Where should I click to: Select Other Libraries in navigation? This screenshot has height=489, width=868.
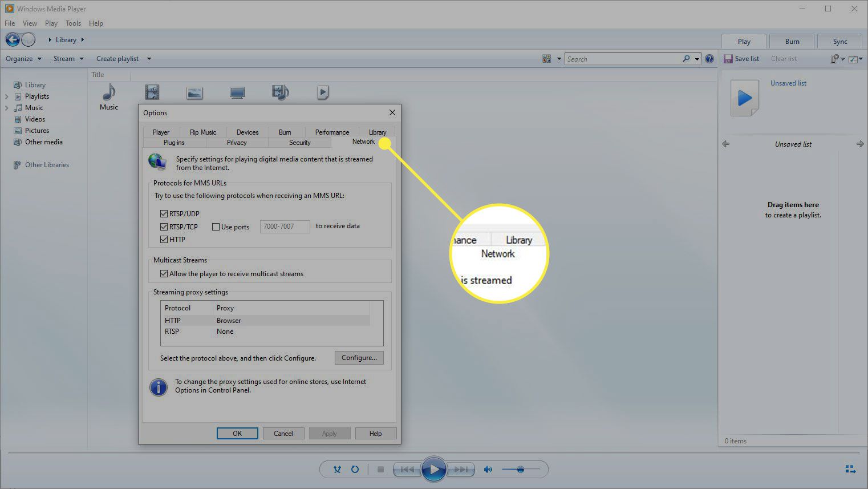pyautogui.click(x=47, y=165)
